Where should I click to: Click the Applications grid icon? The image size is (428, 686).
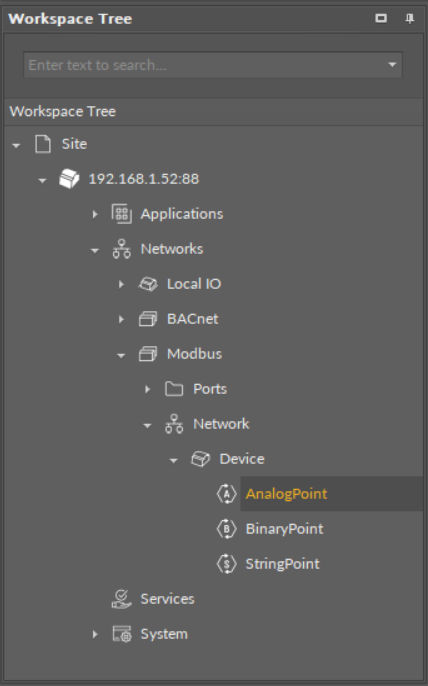tap(121, 214)
